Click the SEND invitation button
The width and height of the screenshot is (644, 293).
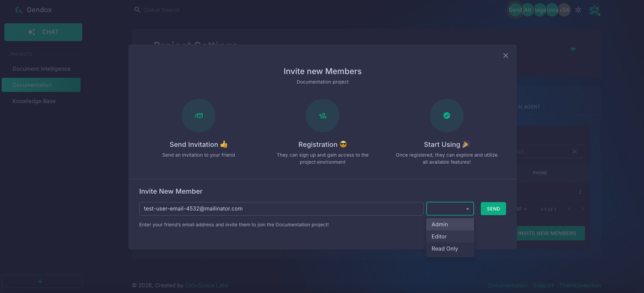point(493,209)
